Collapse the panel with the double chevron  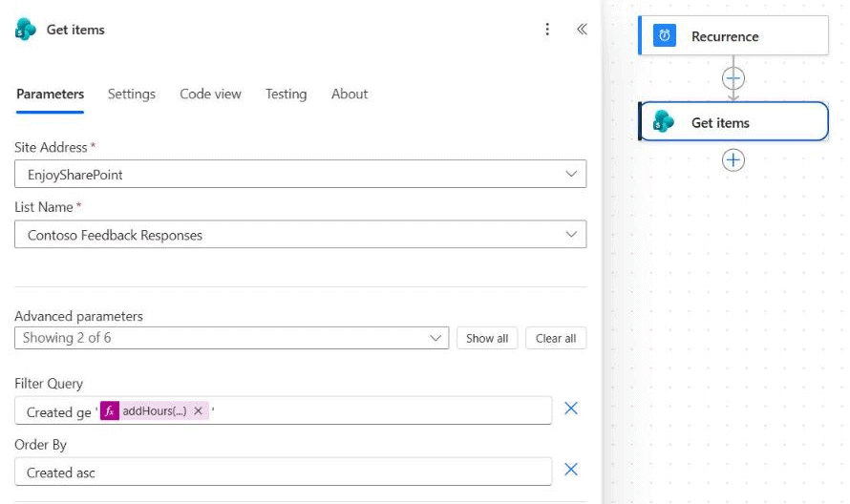click(582, 30)
